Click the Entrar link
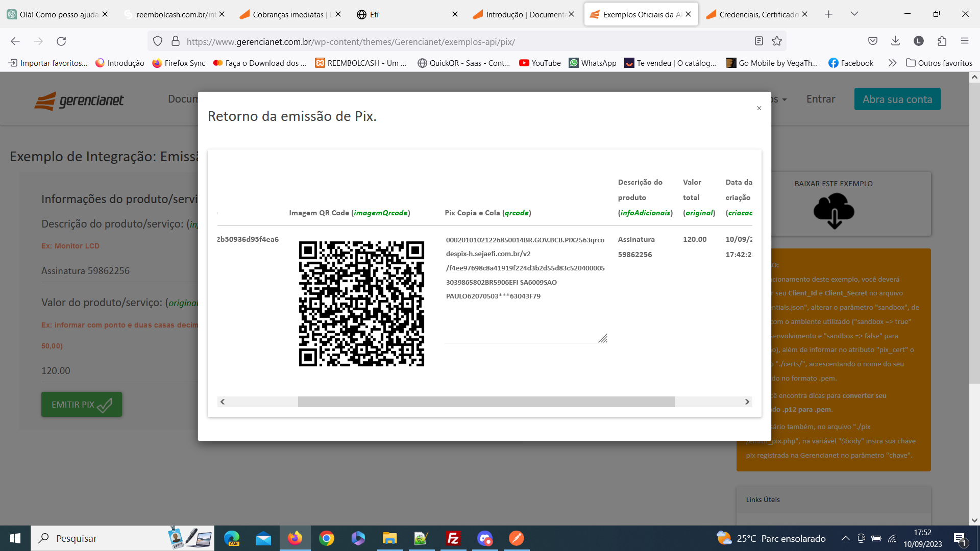980x551 pixels. 821,99
